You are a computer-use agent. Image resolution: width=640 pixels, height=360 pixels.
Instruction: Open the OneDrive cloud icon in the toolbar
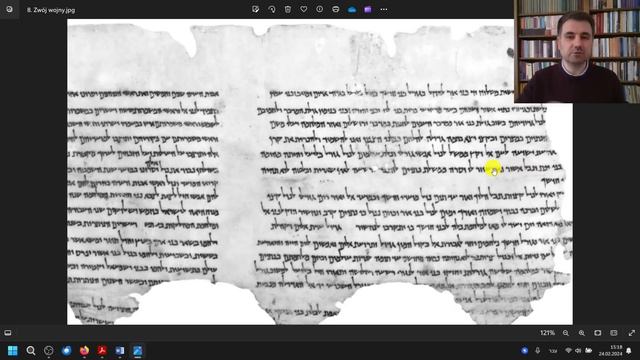coord(352,9)
